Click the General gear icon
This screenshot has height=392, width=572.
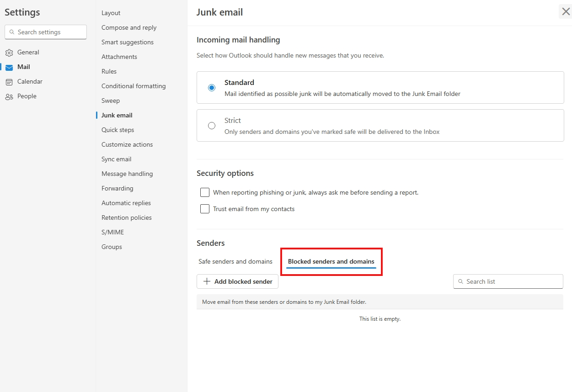9,53
